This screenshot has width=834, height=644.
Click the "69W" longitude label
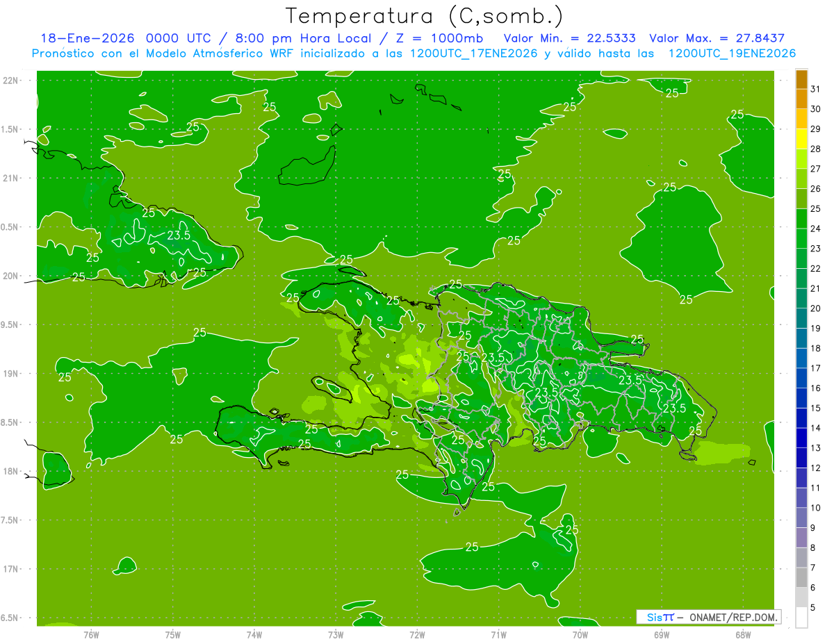(662, 634)
